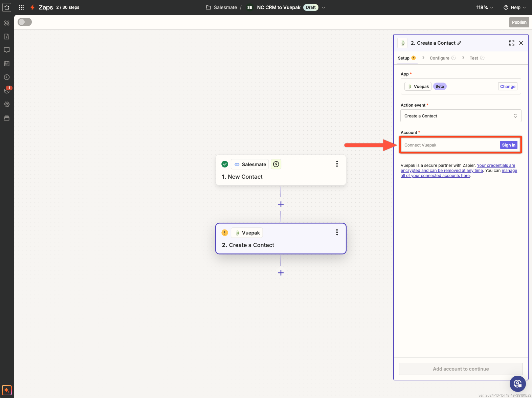Open the 118% zoom level dropdown
This screenshot has height=398, width=532.
[x=485, y=7]
